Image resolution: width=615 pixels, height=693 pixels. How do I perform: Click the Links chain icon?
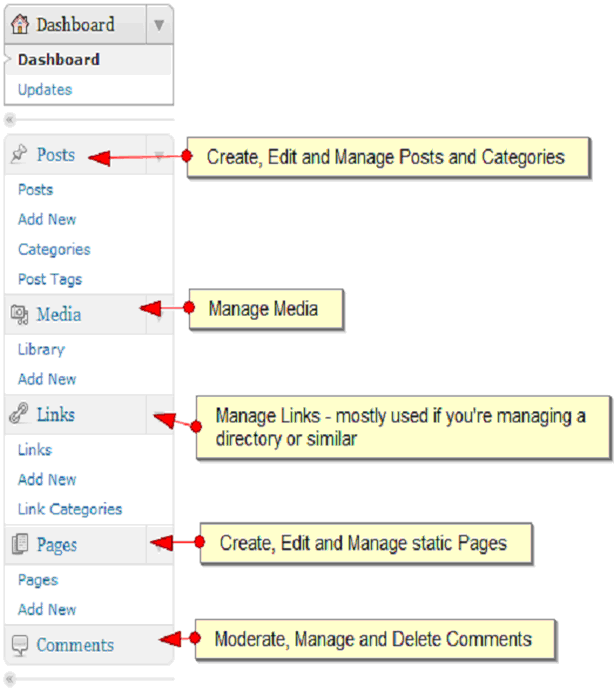[x=20, y=415]
